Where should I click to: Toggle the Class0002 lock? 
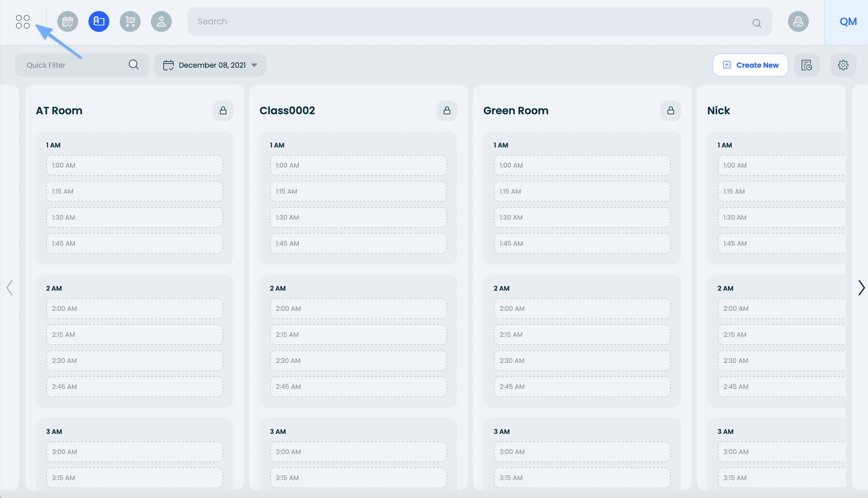click(x=447, y=110)
